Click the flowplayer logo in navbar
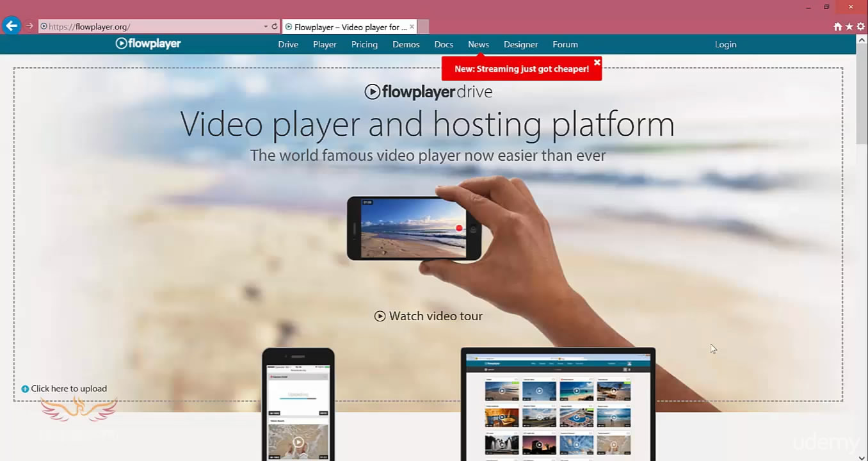This screenshot has width=868, height=461. (148, 44)
